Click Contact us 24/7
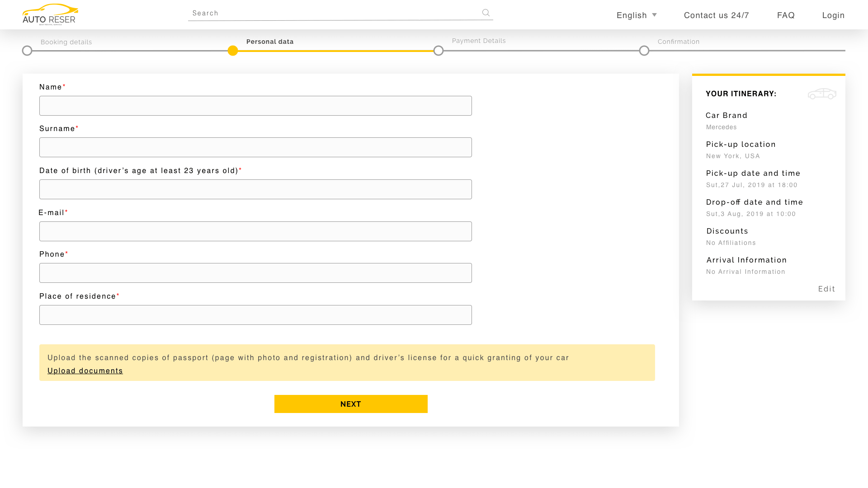 click(x=717, y=15)
